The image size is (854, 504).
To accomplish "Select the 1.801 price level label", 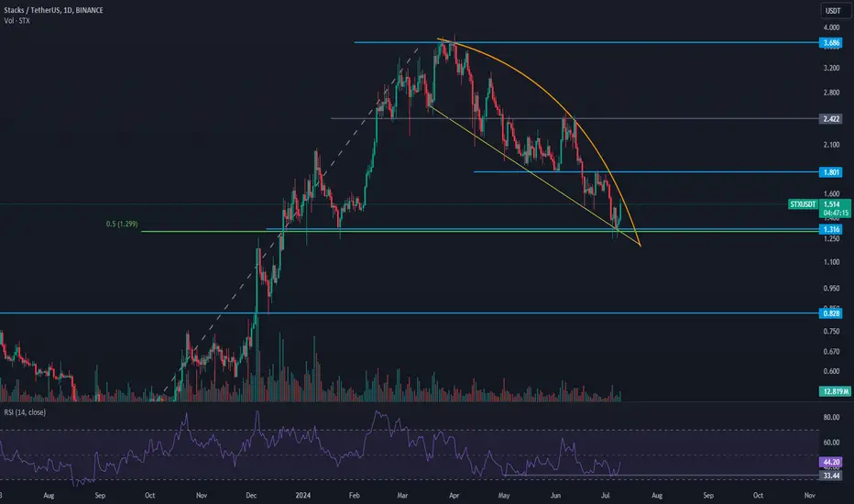I will point(830,172).
